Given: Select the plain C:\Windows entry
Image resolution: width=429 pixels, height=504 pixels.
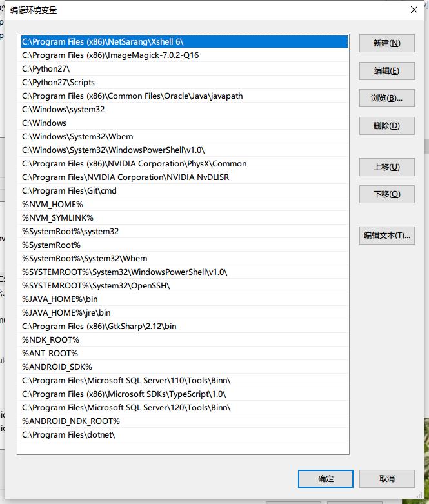Looking at the screenshot, I should click(184, 123).
